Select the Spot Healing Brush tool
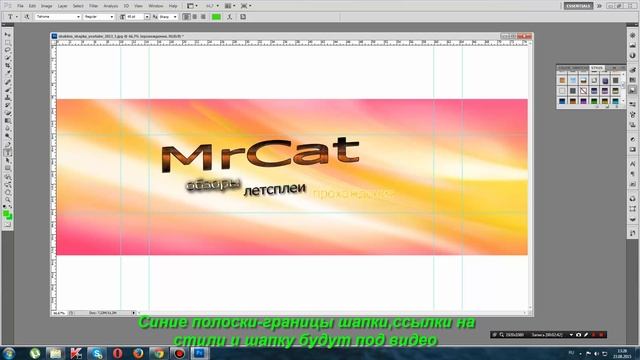 click(8, 82)
